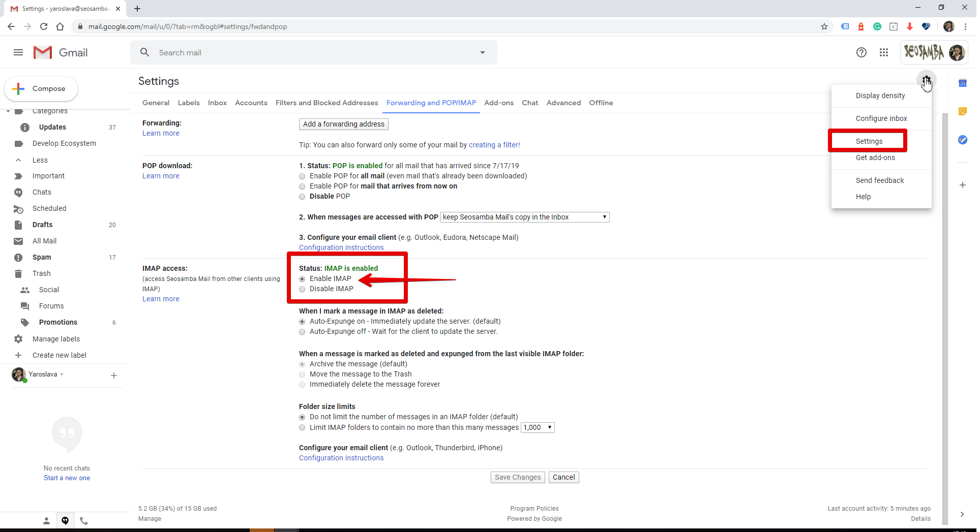Click Add a forwarding address button
This screenshot has width=980, height=532.
click(x=344, y=124)
